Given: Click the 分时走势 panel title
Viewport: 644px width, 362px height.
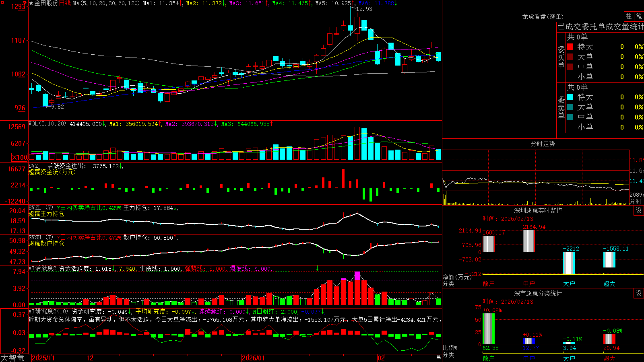Looking at the screenshot, I should pos(543,144).
